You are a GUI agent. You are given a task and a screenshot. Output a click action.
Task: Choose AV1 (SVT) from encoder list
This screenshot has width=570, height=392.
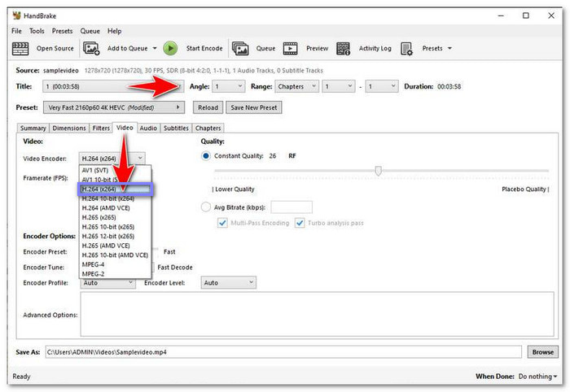[115, 170]
